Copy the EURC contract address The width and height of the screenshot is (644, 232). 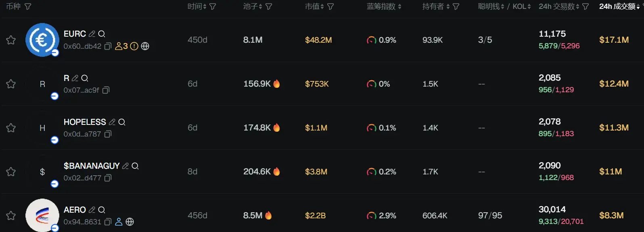[108, 46]
